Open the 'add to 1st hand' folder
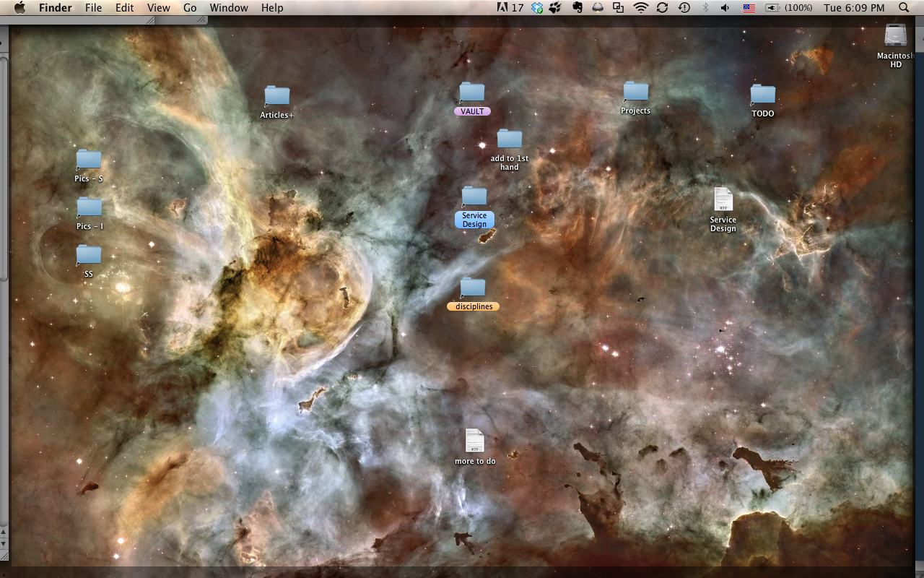This screenshot has width=924, height=578. point(509,137)
